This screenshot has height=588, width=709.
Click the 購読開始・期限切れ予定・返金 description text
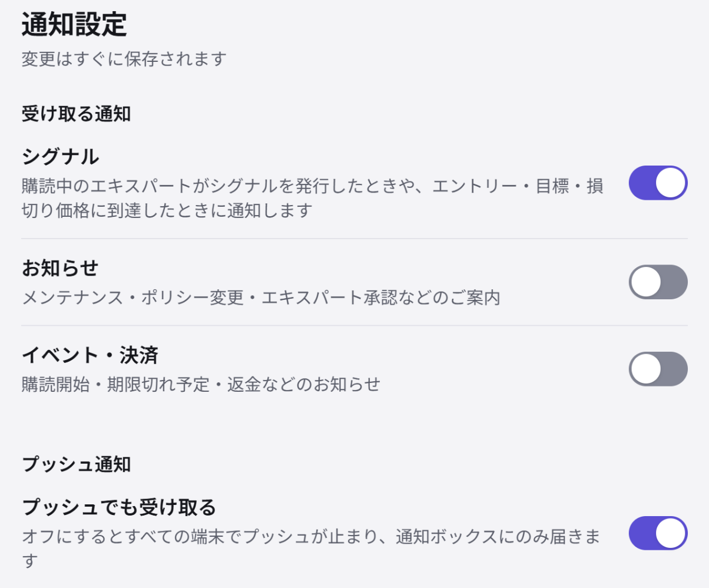[201, 385]
